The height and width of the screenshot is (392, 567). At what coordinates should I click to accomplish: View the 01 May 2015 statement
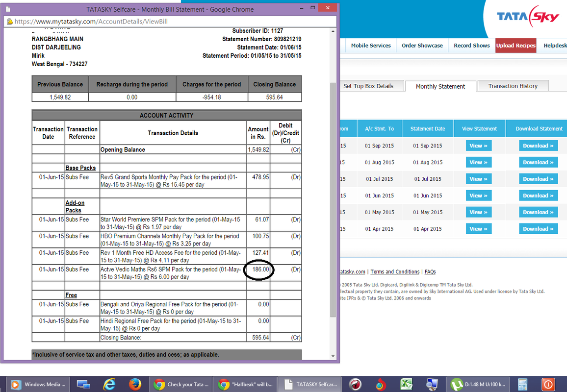[x=478, y=212]
